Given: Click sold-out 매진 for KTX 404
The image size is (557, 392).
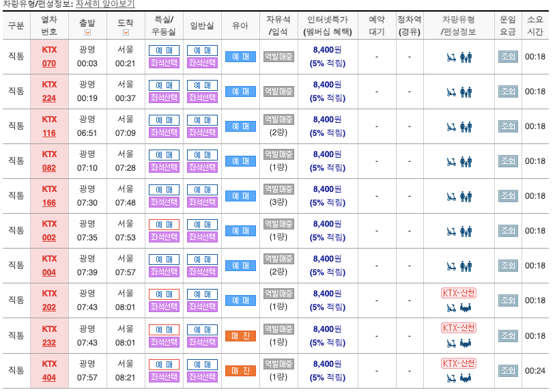Looking at the screenshot, I should click(x=240, y=371).
